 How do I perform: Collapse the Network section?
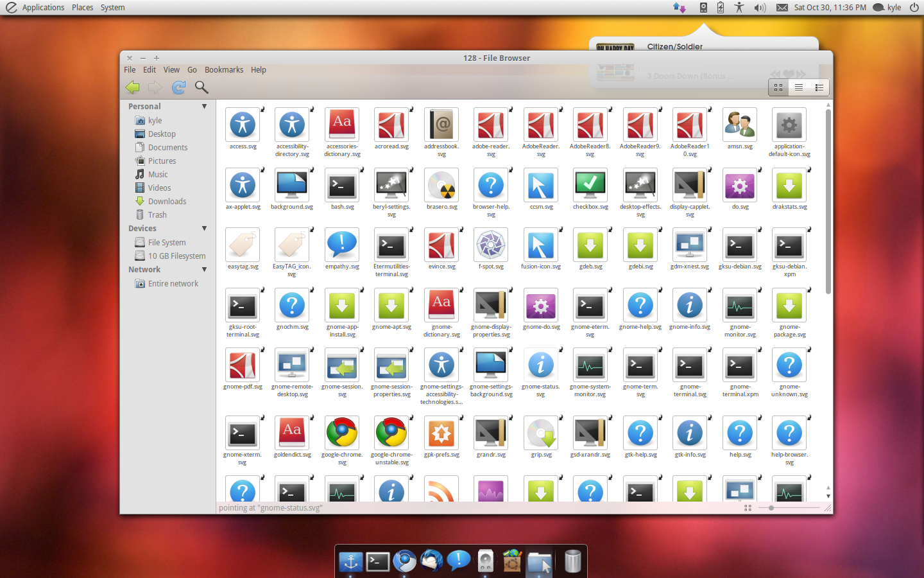204,269
